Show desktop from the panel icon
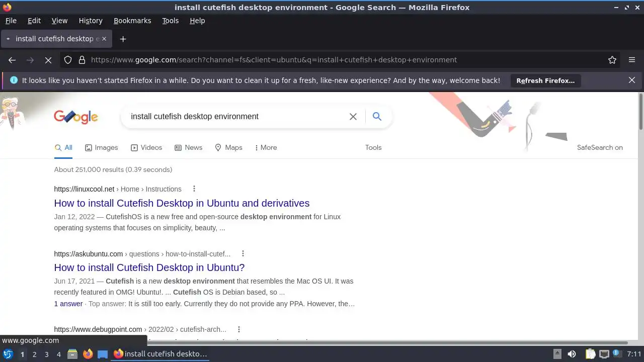The width and height of the screenshot is (644, 362). (103, 354)
